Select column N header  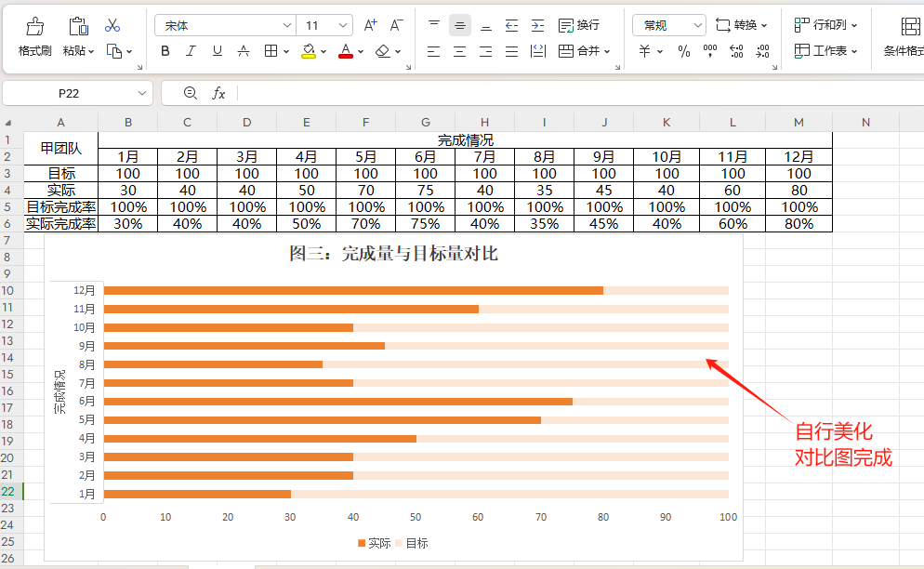[865, 122]
